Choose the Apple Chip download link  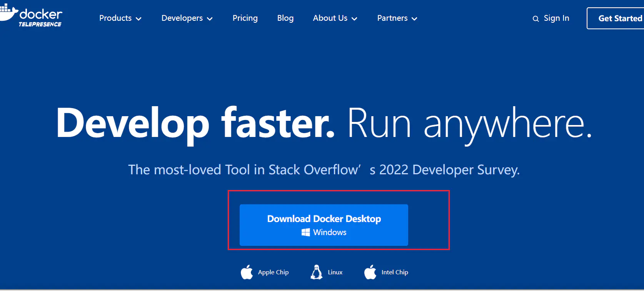(x=265, y=272)
